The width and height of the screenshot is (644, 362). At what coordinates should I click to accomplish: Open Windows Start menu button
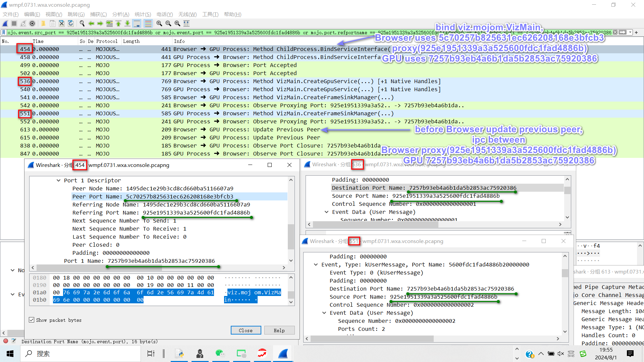[10, 354]
